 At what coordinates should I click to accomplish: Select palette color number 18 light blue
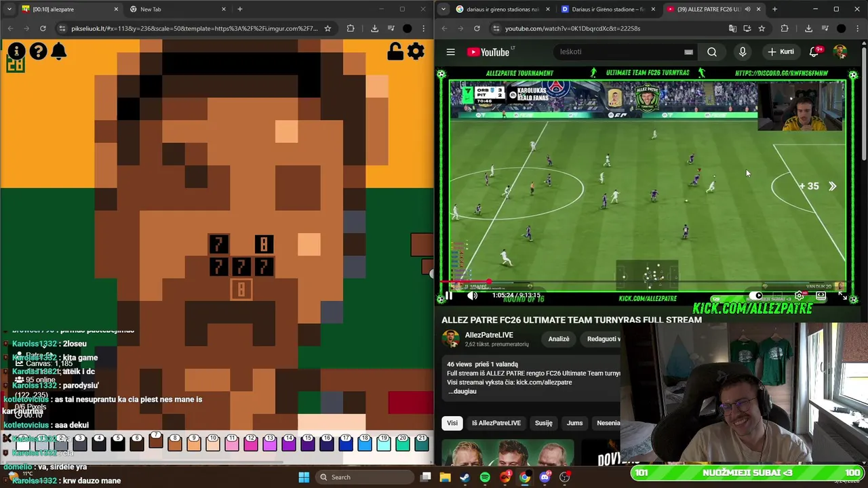coord(364,443)
